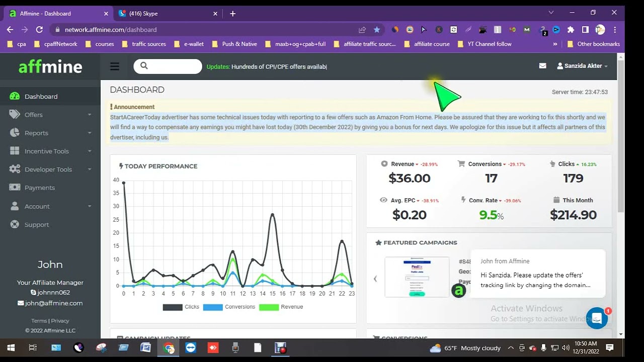Viewport: 644px width, 362px height.
Task: Expand the Reports sidebar menu
Action: point(50,133)
